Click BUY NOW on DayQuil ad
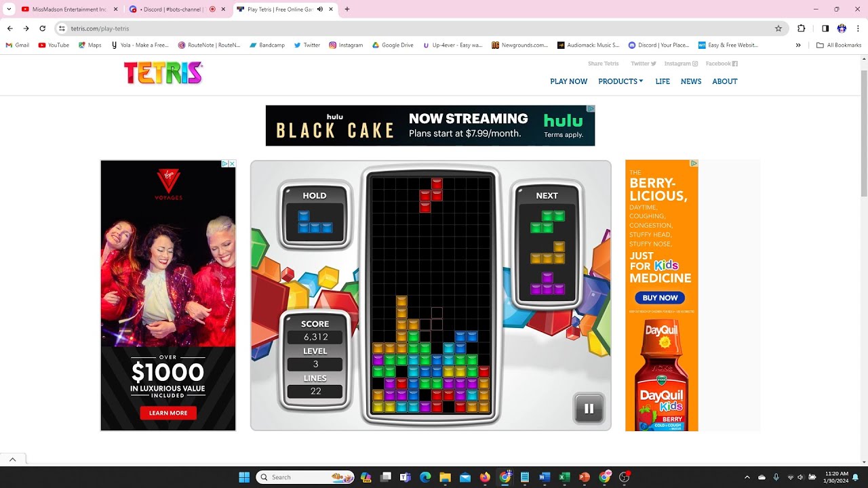This screenshot has width=868, height=488. pyautogui.click(x=660, y=298)
